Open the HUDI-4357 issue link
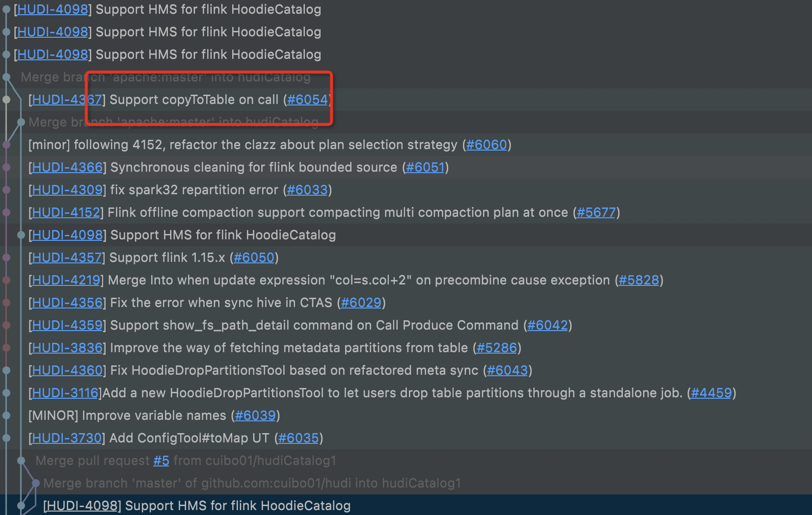812x515 pixels. coord(67,257)
